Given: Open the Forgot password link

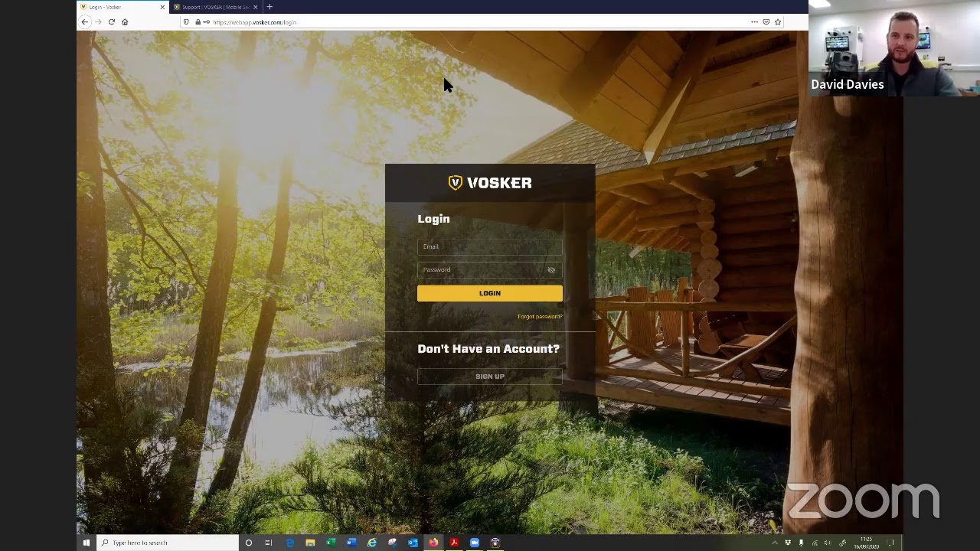Looking at the screenshot, I should (x=540, y=317).
